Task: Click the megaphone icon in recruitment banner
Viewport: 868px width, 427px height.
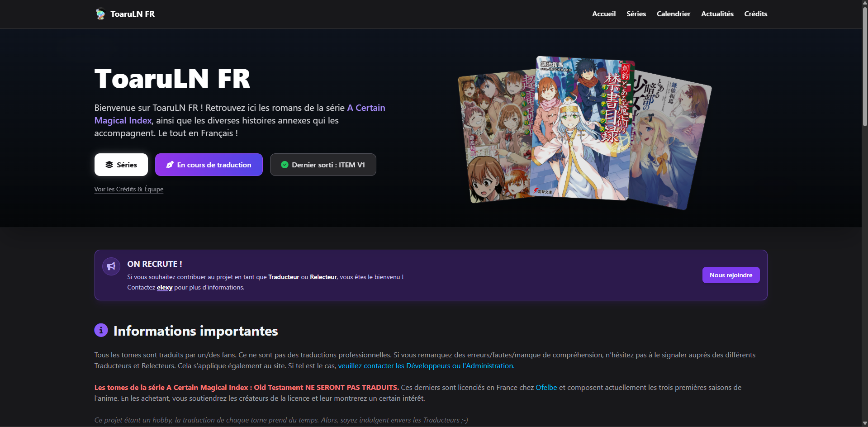Action: [111, 266]
